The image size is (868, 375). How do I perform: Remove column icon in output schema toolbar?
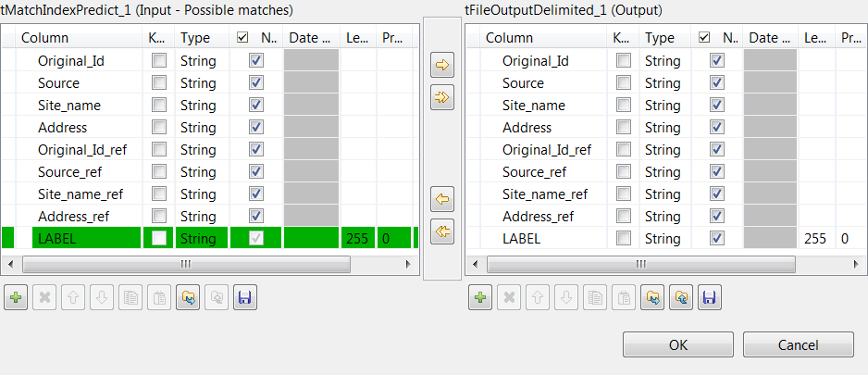coord(509,298)
